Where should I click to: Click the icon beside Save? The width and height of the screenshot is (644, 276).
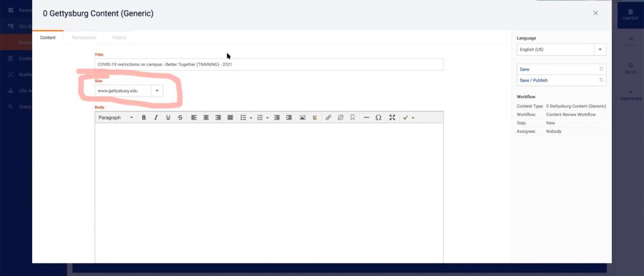(601, 69)
